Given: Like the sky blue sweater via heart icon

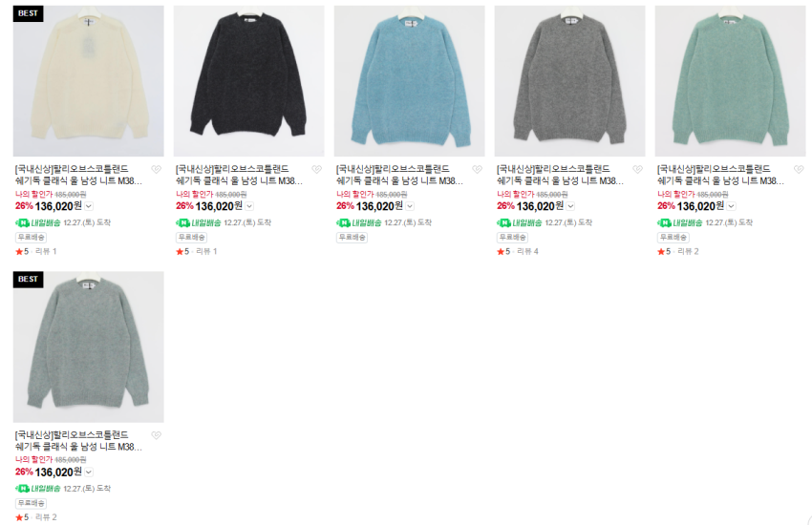Looking at the screenshot, I should (x=477, y=169).
